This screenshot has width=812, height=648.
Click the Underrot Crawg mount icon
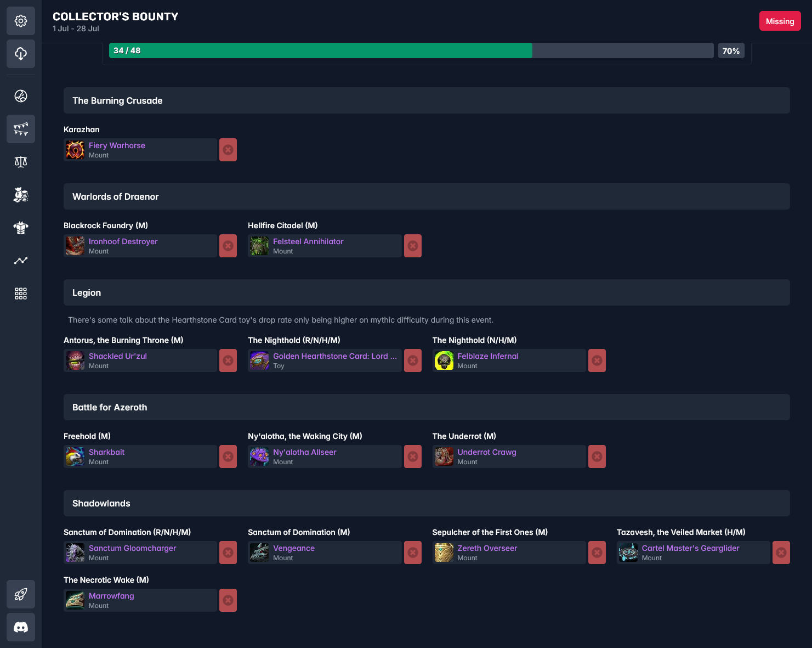click(444, 457)
